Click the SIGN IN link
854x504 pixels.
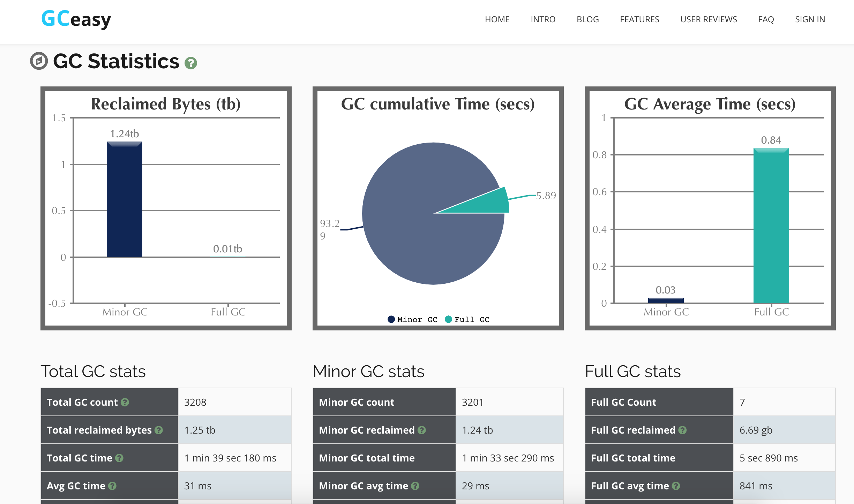[810, 20]
